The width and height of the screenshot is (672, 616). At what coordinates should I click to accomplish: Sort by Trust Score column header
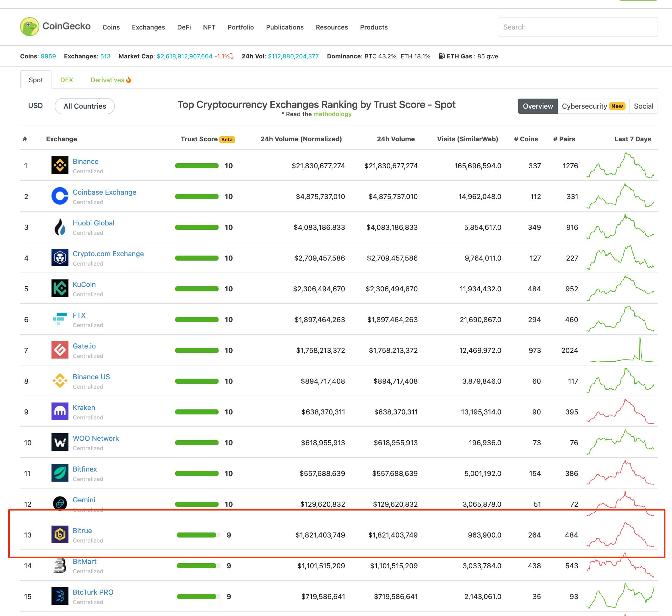(199, 139)
